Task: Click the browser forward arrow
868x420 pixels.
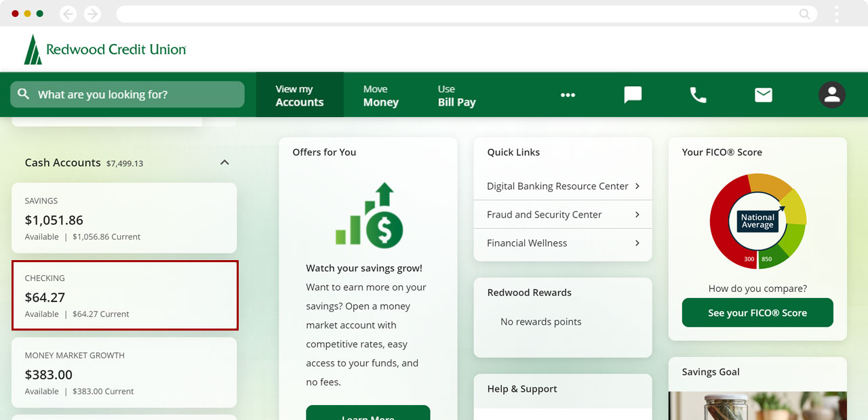Action: point(92,14)
